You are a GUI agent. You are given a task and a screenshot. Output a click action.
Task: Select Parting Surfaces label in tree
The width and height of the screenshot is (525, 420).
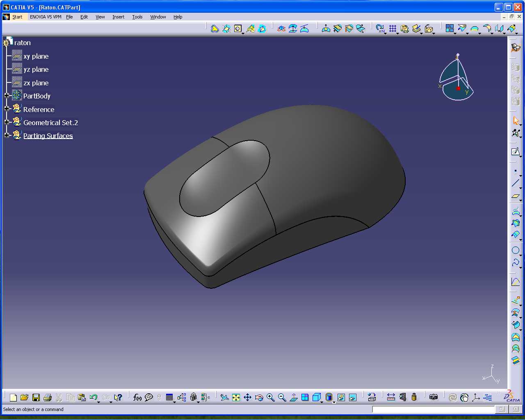[x=48, y=136]
